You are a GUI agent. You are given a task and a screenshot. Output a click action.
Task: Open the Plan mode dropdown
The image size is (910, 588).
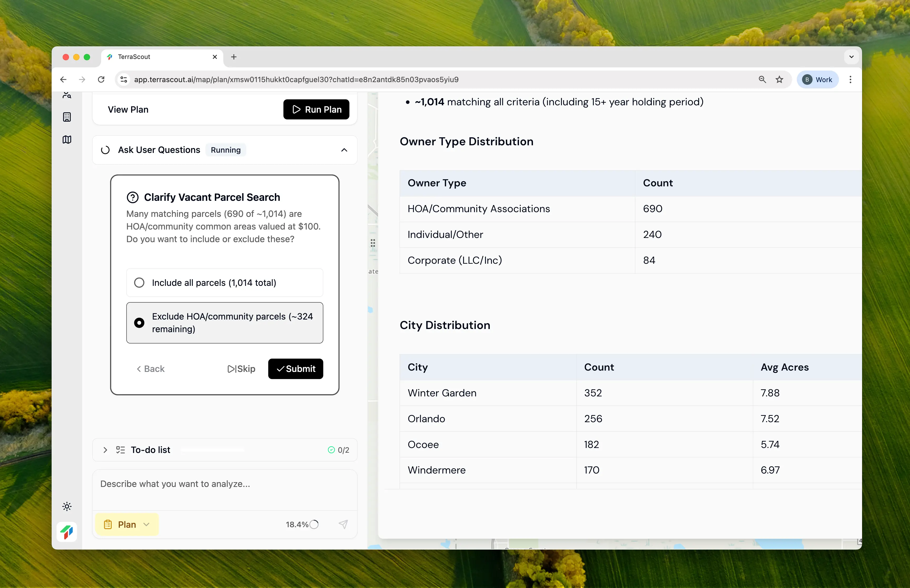point(126,524)
